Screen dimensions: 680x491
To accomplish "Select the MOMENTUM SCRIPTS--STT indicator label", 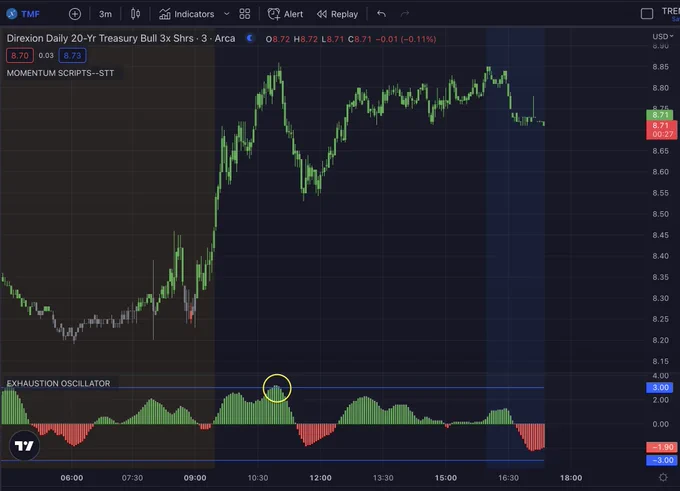I will pos(60,73).
